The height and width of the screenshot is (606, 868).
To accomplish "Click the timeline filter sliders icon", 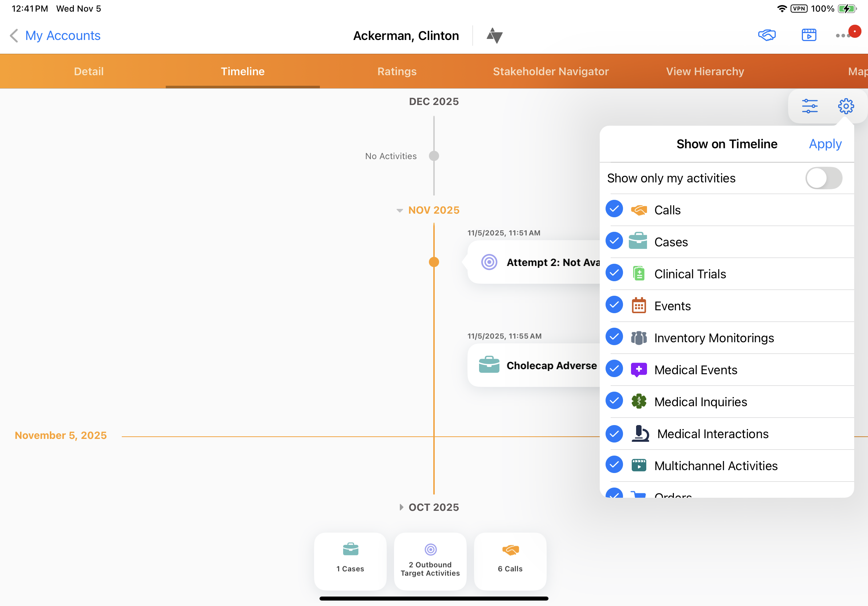I will coord(809,106).
